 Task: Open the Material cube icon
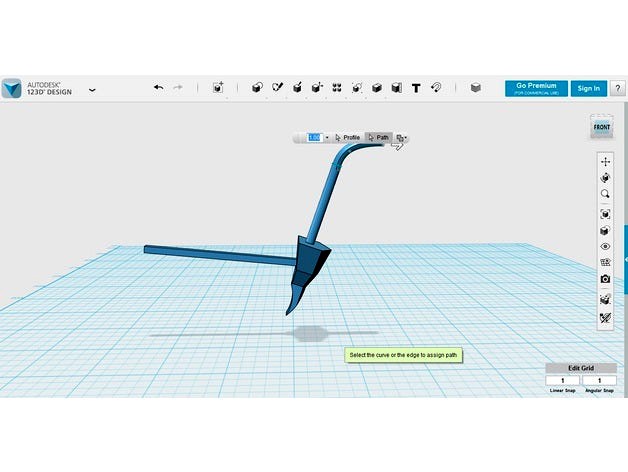[476, 88]
